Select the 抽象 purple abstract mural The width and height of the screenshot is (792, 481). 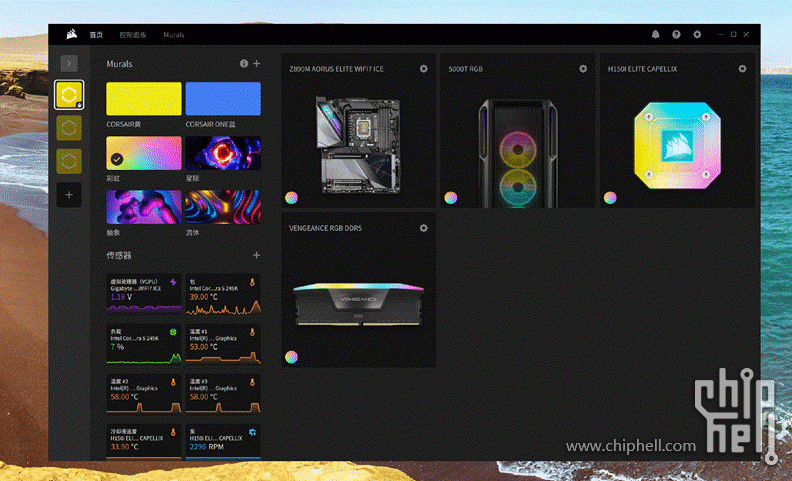(144, 207)
